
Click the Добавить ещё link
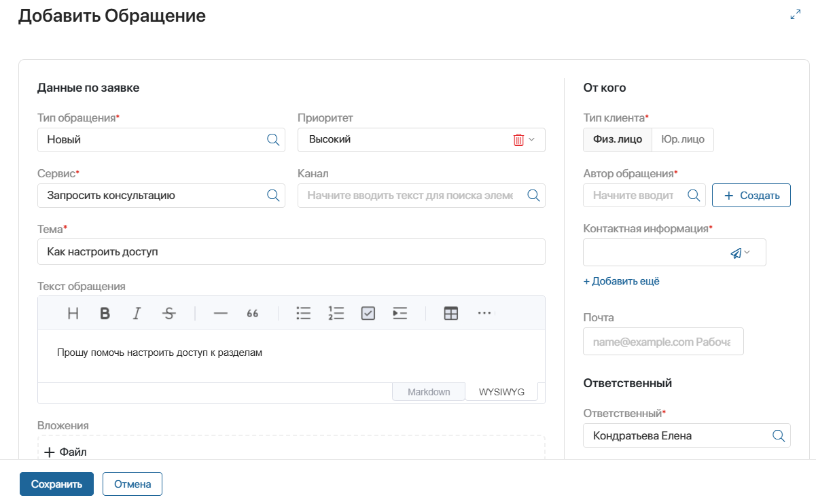(621, 281)
